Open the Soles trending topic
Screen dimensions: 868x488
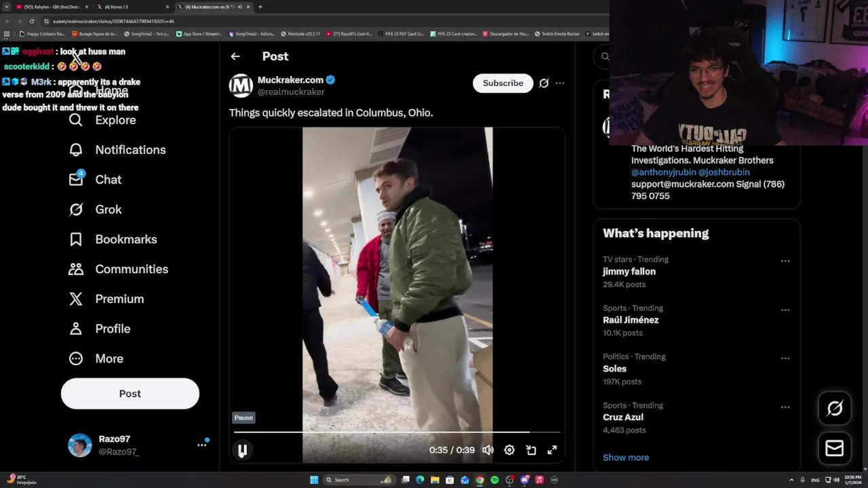click(x=614, y=369)
